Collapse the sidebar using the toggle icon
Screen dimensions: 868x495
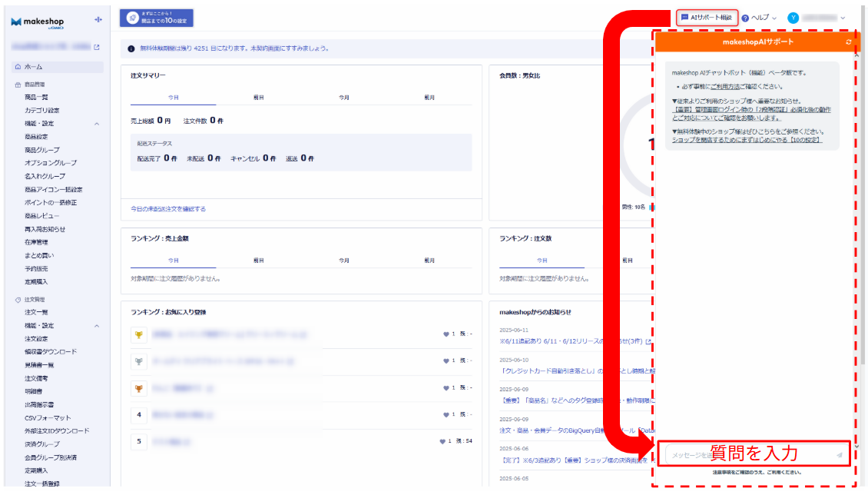(x=98, y=20)
